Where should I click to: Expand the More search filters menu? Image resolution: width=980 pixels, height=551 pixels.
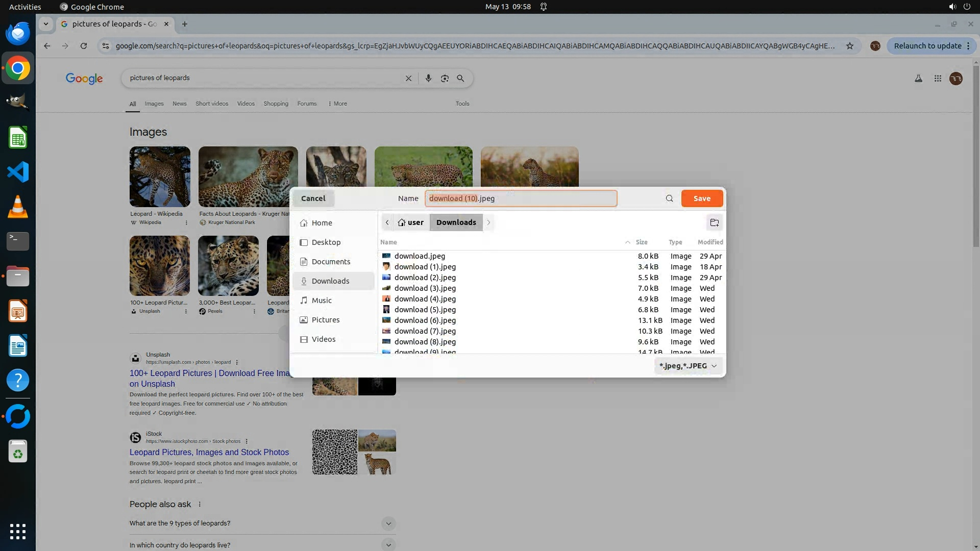click(x=337, y=104)
